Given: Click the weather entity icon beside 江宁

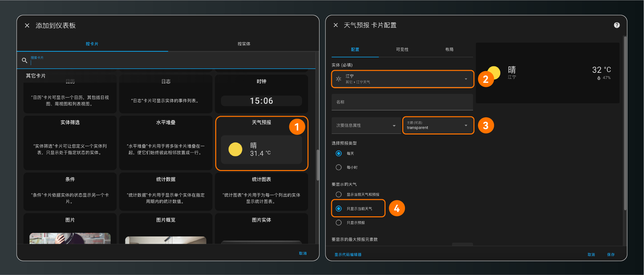Looking at the screenshot, I should tap(339, 79).
